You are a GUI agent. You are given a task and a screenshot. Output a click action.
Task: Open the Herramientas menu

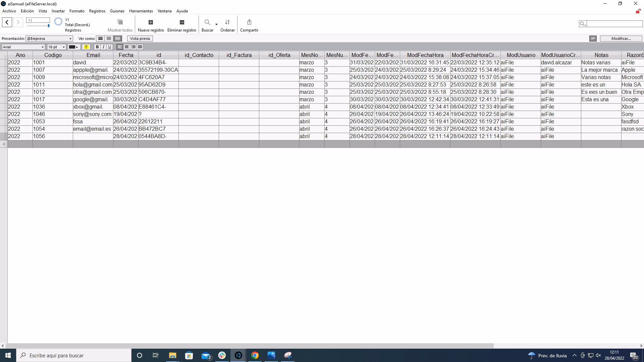pyautogui.click(x=141, y=11)
